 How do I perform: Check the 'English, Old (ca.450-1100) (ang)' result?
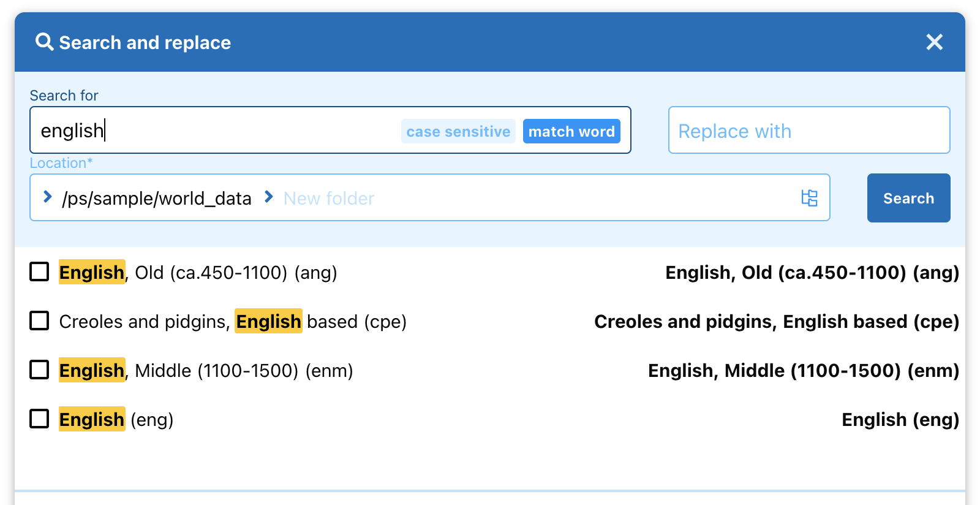tap(39, 271)
